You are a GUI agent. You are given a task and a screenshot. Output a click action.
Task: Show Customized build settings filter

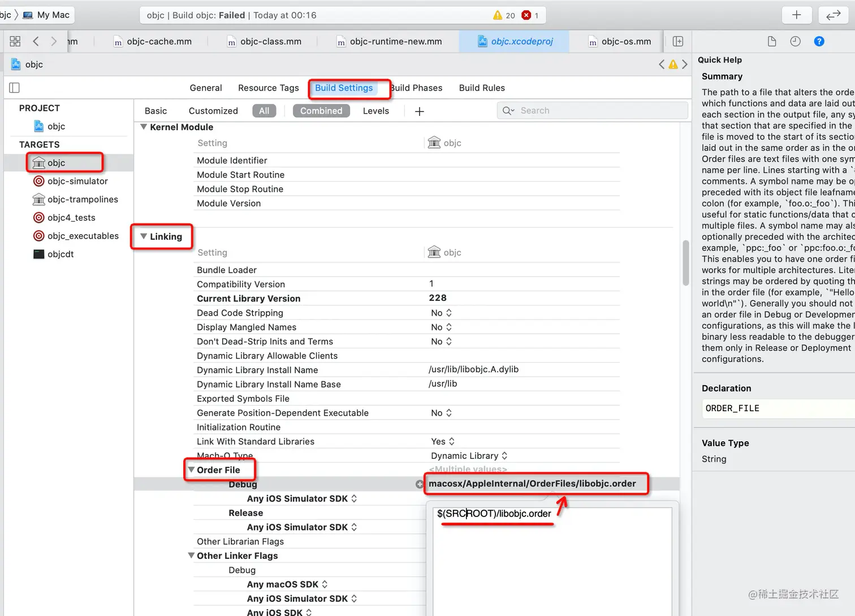point(213,111)
